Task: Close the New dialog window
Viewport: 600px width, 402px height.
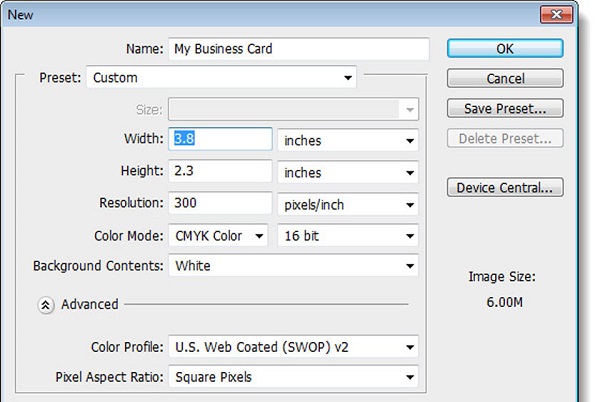Action: 578,14
